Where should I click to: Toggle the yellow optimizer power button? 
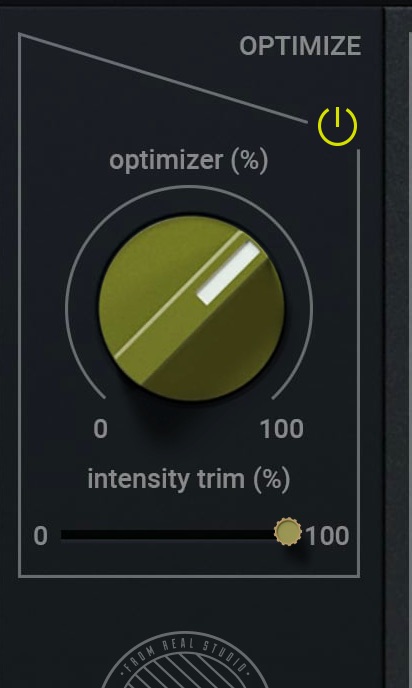(337, 126)
